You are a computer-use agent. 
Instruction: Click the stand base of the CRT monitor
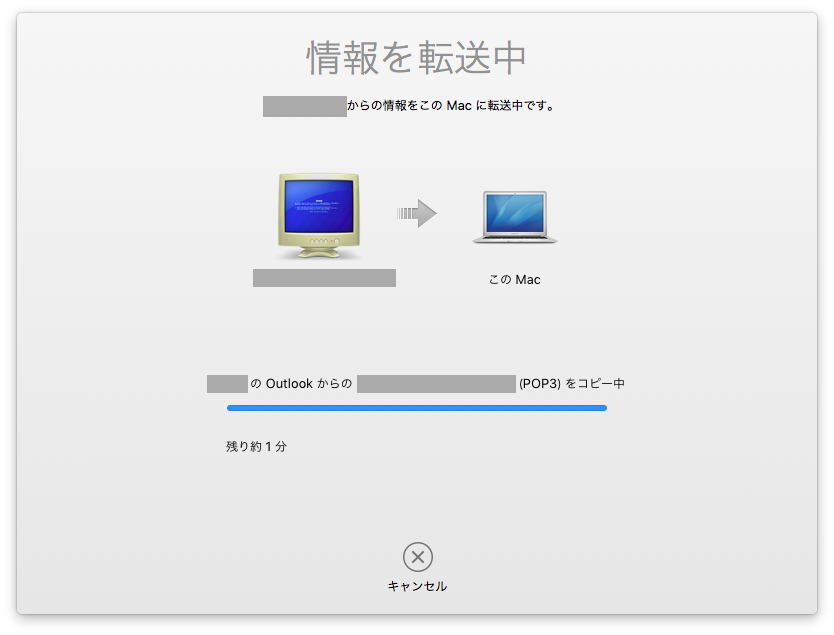(x=319, y=253)
